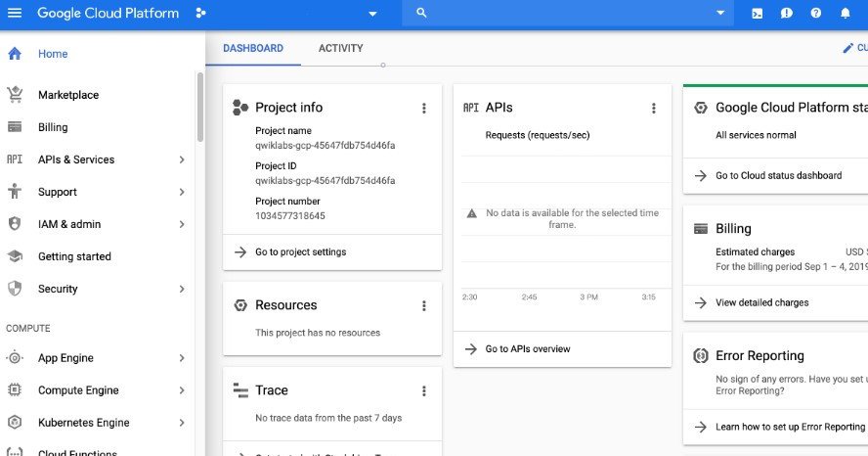The image size is (868, 456).
Task: Open the search bar dropdown arrow
Action: pos(720,13)
